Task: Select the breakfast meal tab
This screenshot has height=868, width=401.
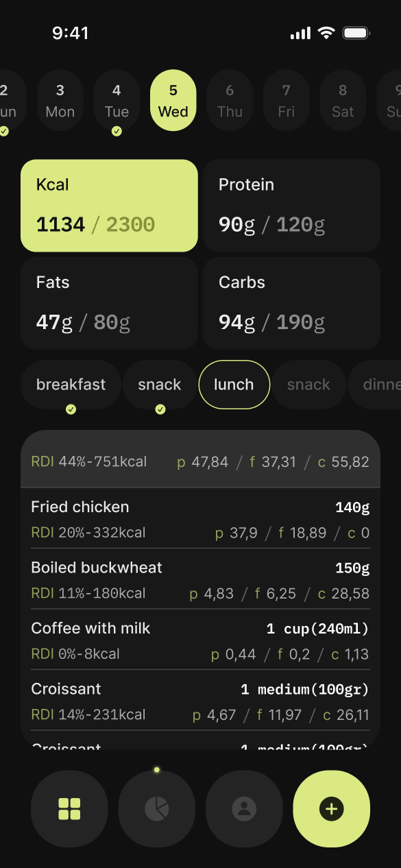Action: click(71, 385)
